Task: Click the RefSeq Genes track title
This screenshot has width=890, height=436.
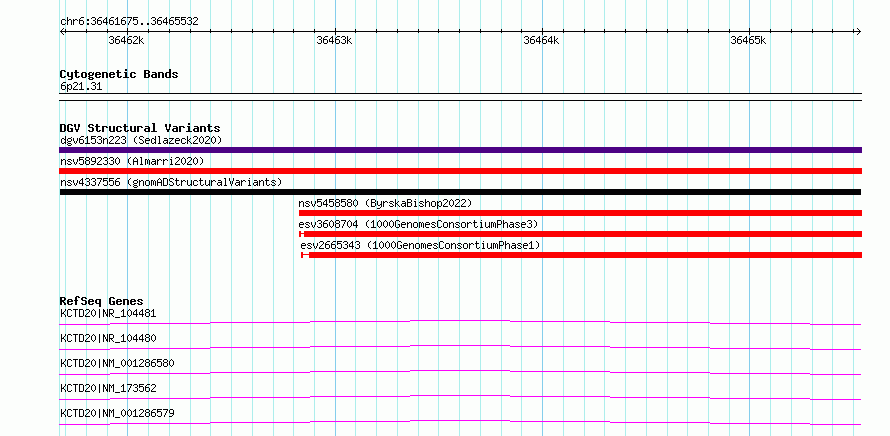Action: [101, 301]
